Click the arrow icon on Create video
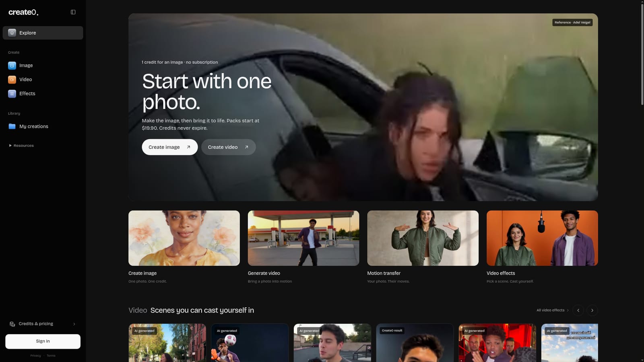This screenshot has height=362, width=644. point(247,147)
